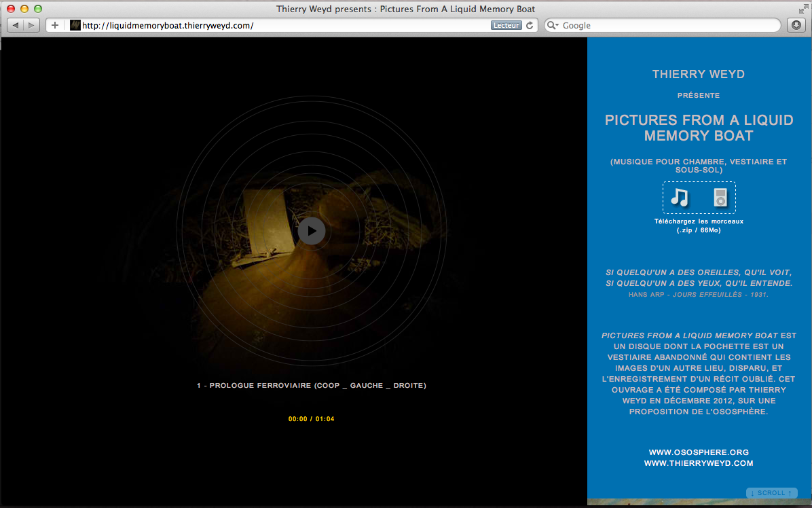This screenshot has height=508, width=812.
Task: Open the www.ososphere.org link
Action: coord(699,452)
